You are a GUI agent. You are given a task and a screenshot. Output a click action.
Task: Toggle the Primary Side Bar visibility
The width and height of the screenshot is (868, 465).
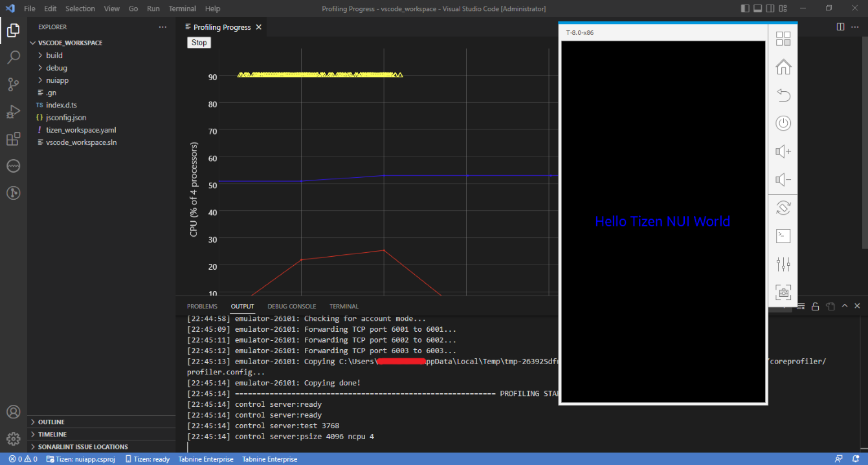click(x=745, y=8)
